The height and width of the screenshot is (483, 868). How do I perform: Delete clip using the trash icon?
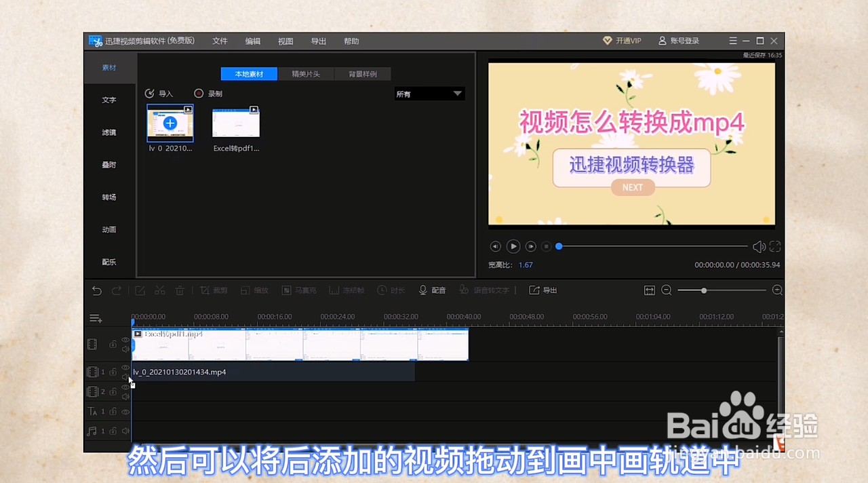(179, 290)
